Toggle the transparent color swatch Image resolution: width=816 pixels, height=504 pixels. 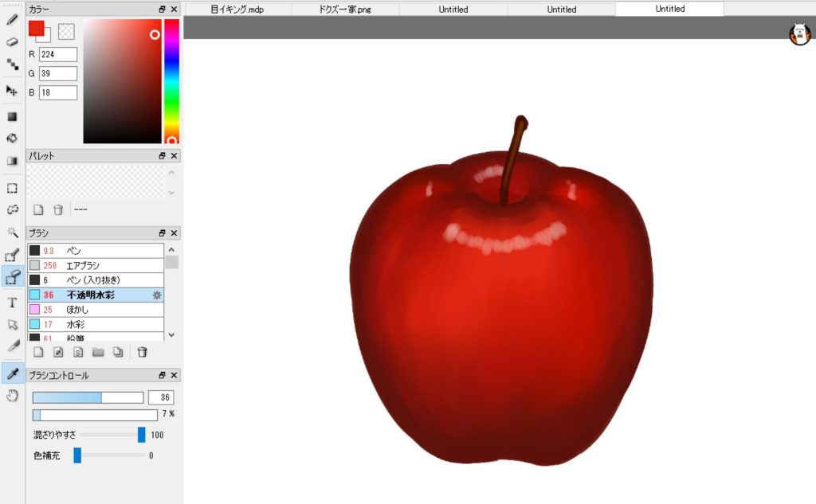[67, 31]
